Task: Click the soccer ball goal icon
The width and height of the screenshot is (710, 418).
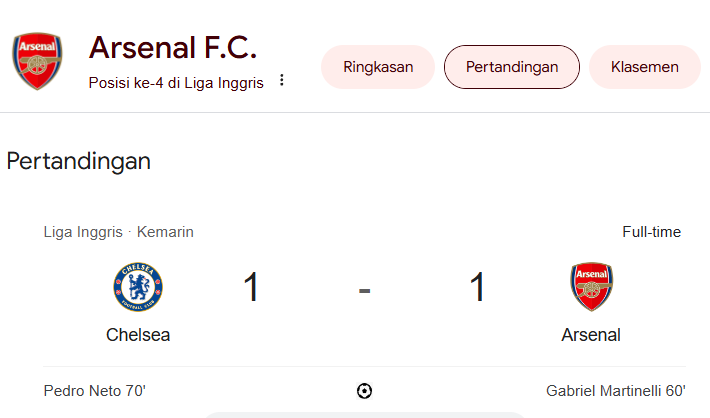Action: tap(364, 391)
